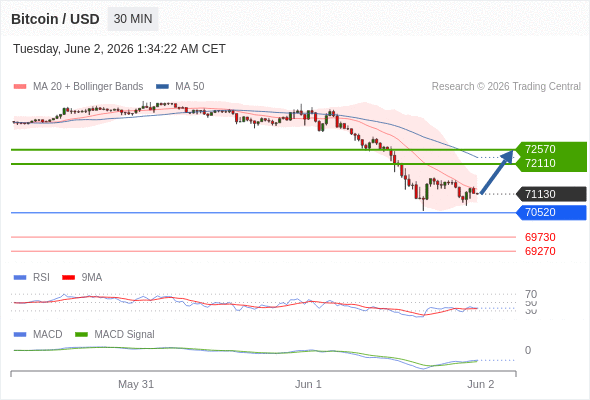This screenshot has height=400, width=590.
Task: Click the blue 70520 pivot price tag
Action: pyautogui.click(x=551, y=212)
